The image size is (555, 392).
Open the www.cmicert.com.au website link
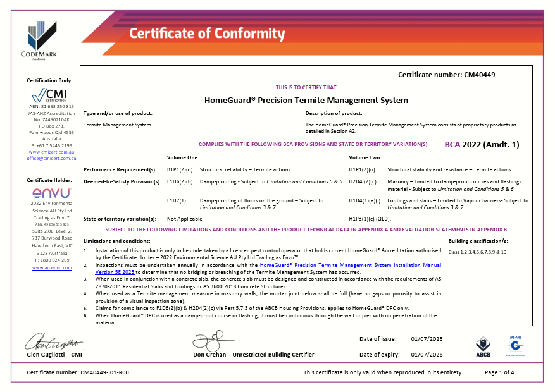coord(52,152)
